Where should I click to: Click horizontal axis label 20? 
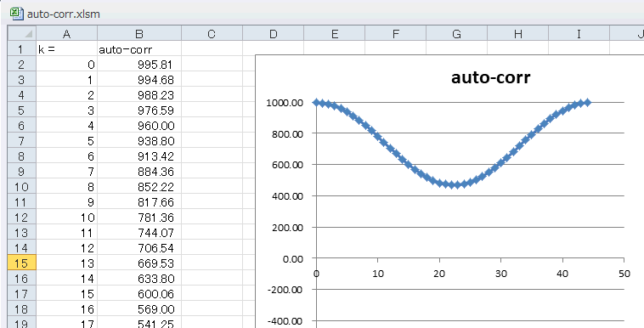point(439,274)
